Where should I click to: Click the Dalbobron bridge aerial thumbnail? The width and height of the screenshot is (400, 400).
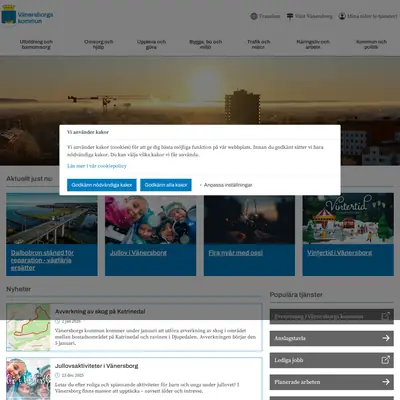click(x=52, y=219)
